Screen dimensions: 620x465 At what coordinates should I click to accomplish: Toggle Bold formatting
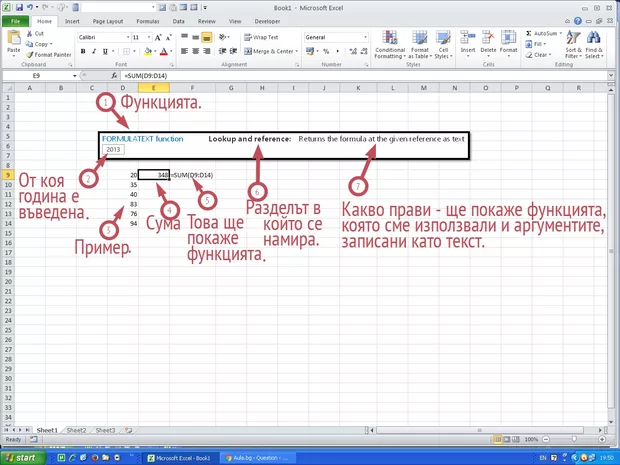click(x=81, y=51)
